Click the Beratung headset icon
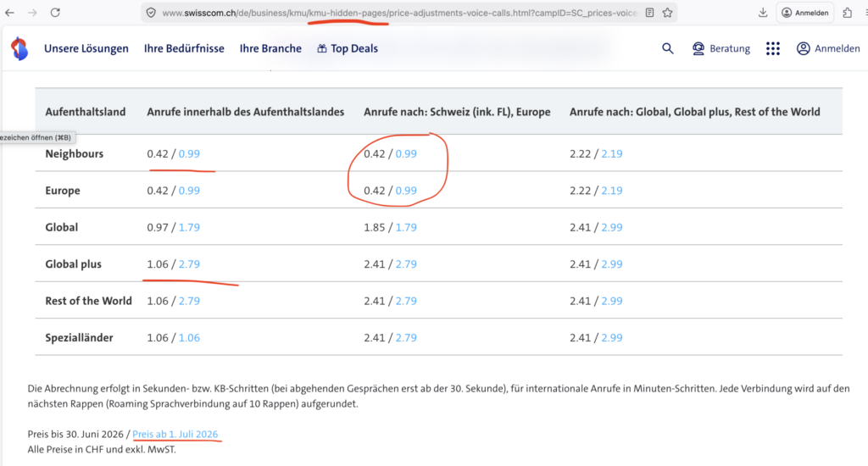868x466 pixels. point(698,48)
